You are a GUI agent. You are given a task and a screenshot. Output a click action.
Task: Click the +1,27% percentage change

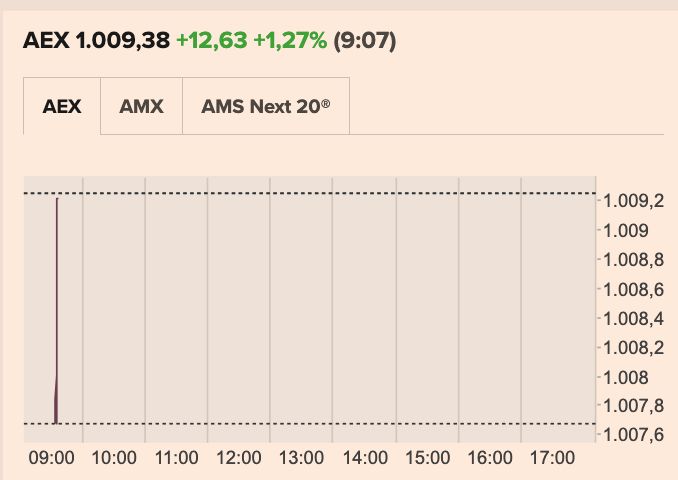(x=290, y=41)
